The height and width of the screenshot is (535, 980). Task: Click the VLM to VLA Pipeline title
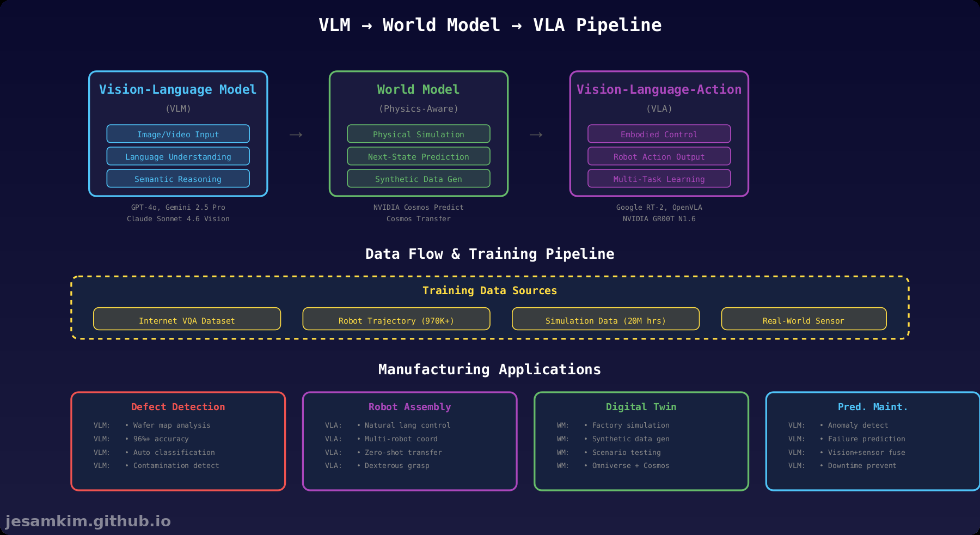tap(489, 24)
